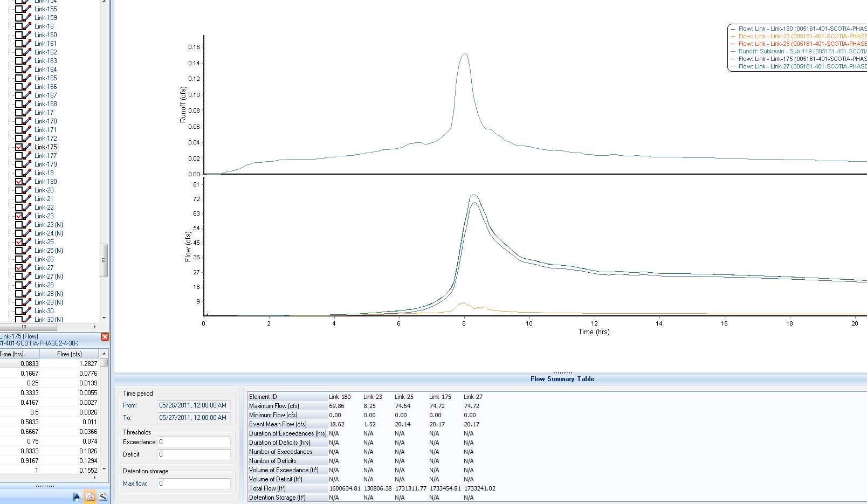Click the conduit icon beside Link-180
867x504 pixels.
click(26, 181)
